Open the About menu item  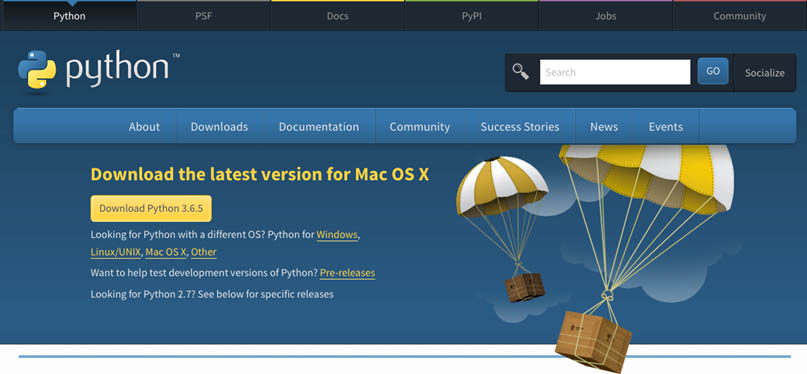pyautogui.click(x=144, y=127)
